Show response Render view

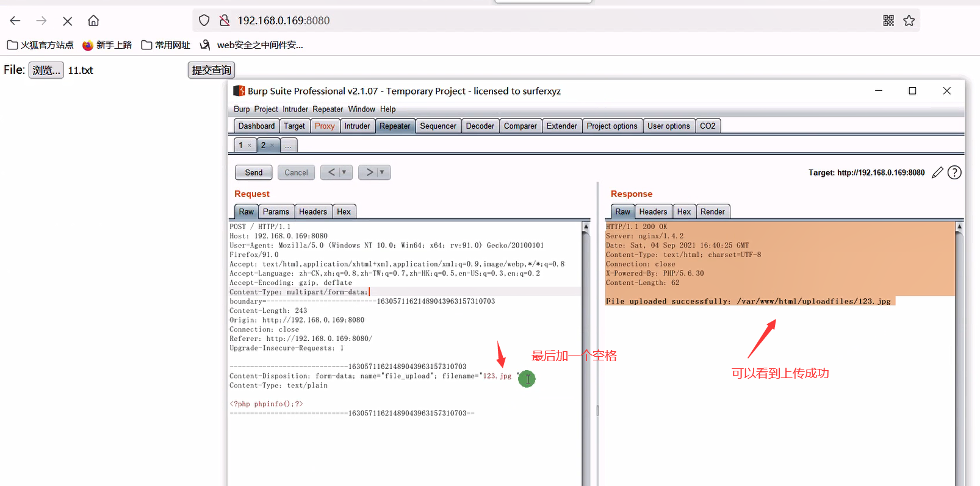click(x=713, y=212)
